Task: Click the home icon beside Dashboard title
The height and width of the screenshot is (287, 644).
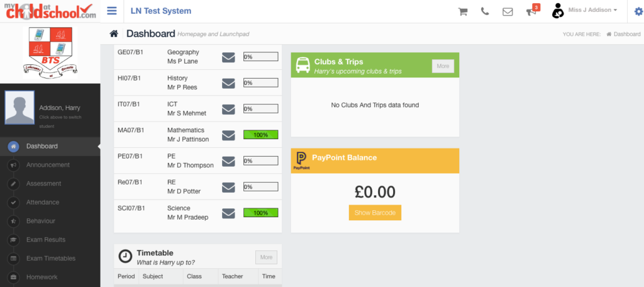Action: click(114, 34)
